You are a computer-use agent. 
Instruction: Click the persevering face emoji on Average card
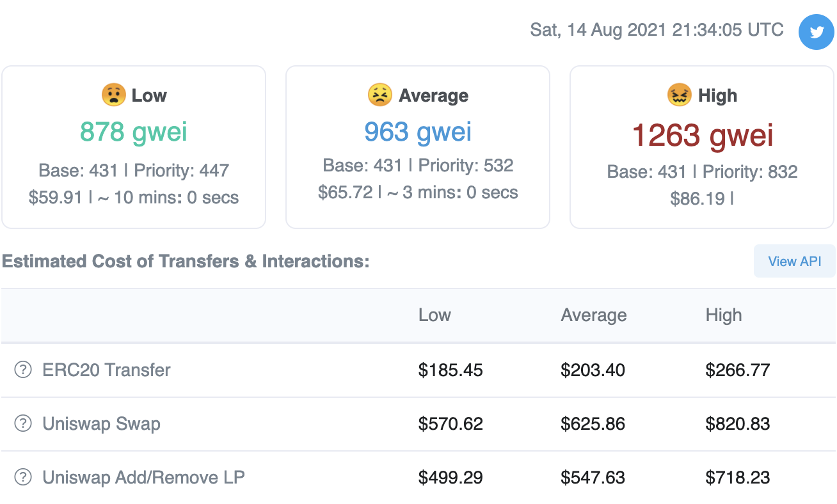pyautogui.click(x=379, y=95)
